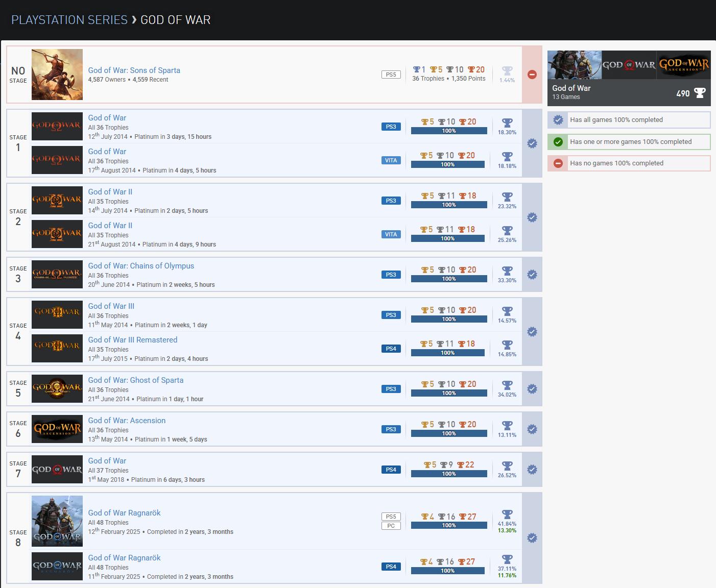This screenshot has height=588, width=716.
Task: Open the God of War Ragnarök PS5 title
Action: click(x=124, y=513)
